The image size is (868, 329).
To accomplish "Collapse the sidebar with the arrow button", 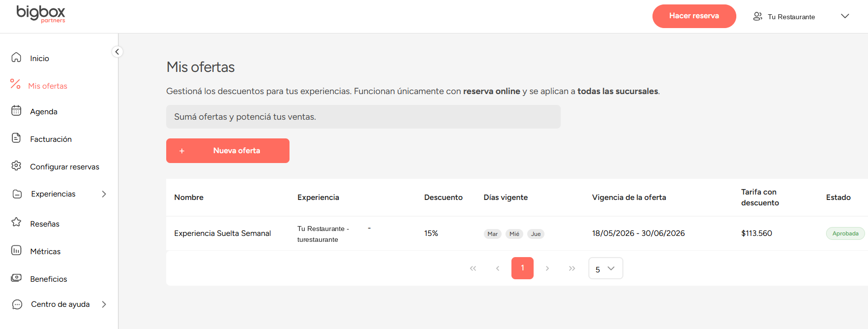I will (x=117, y=52).
